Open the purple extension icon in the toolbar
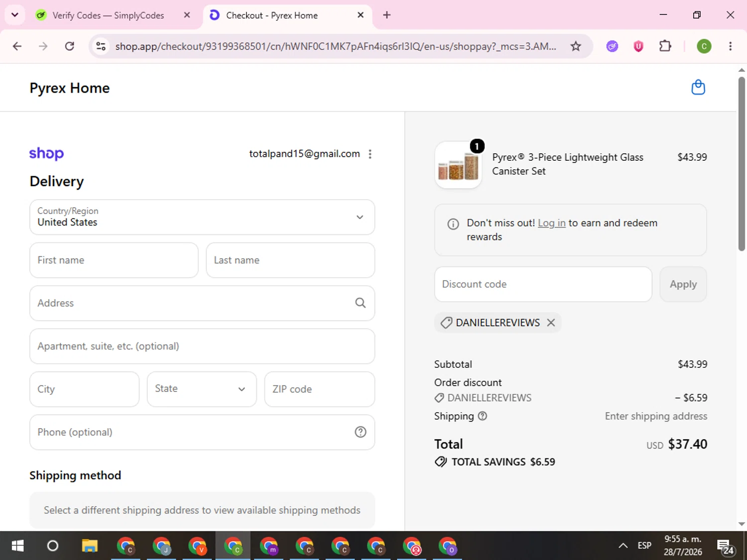Screen dimensions: 747x560 coord(612,46)
